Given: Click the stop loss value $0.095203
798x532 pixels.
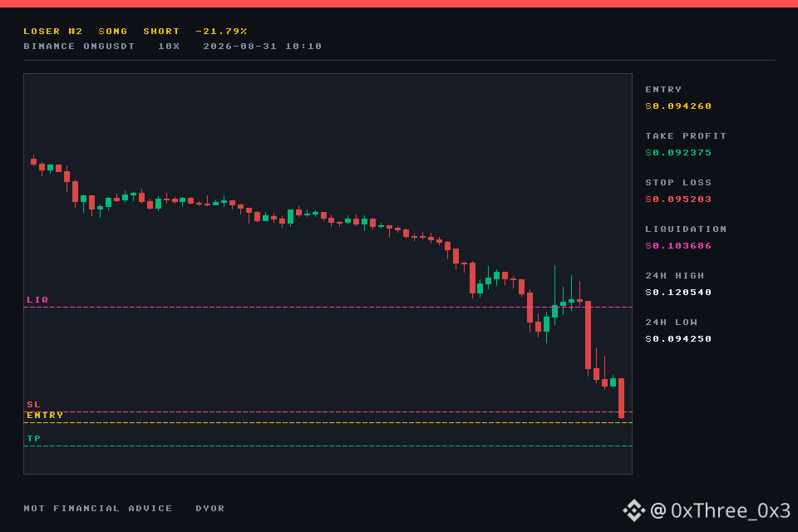Looking at the screenshot, I should [678, 199].
